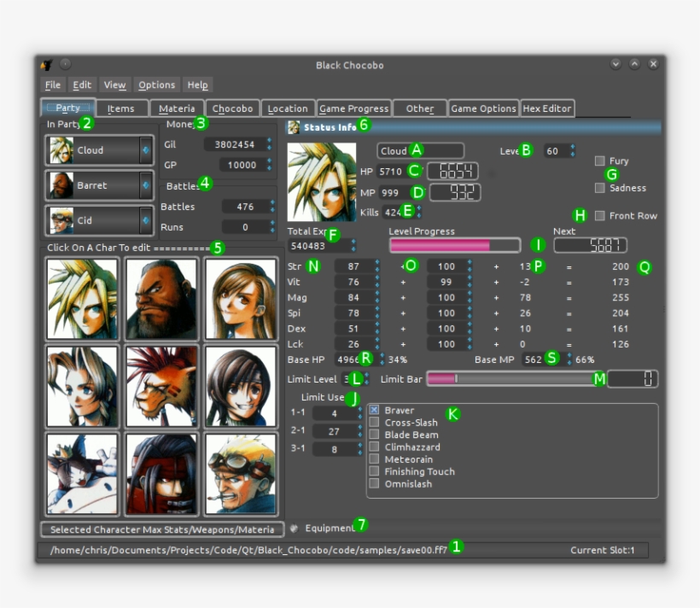Click the icon beside Equipment header
Viewport: 700px width, 608px height.
294,528
